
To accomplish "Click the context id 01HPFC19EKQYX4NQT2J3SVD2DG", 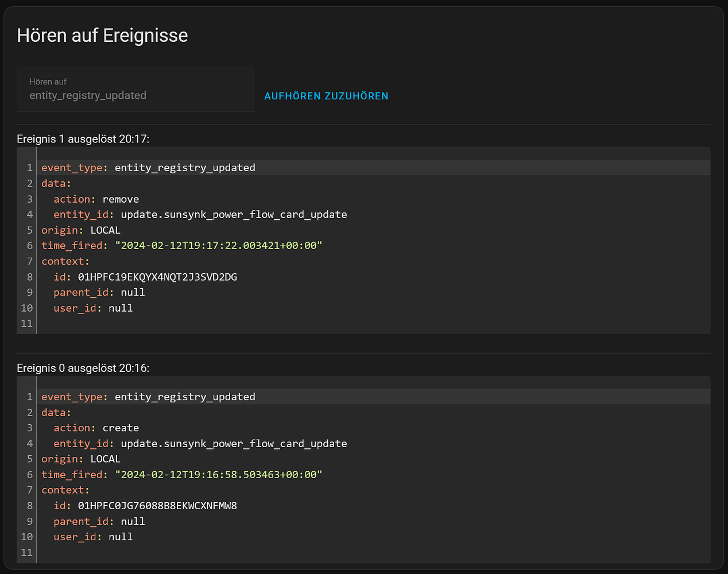I will [158, 277].
